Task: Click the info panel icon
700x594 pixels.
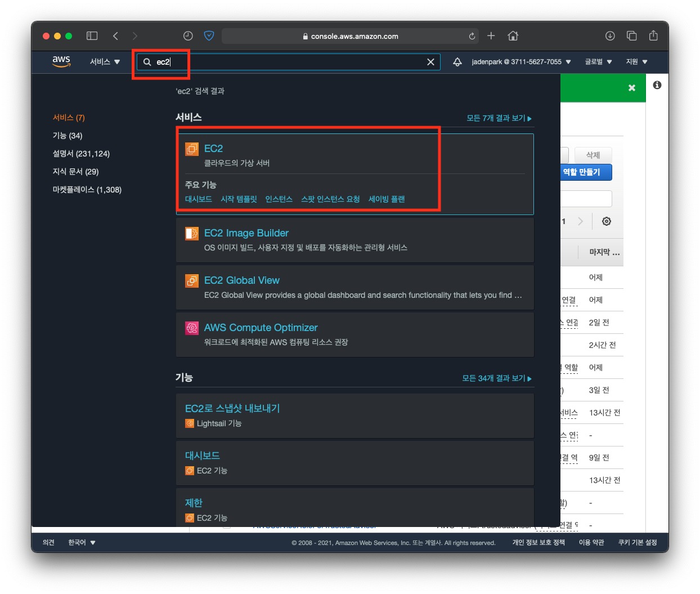Action: tap(657, 85)
